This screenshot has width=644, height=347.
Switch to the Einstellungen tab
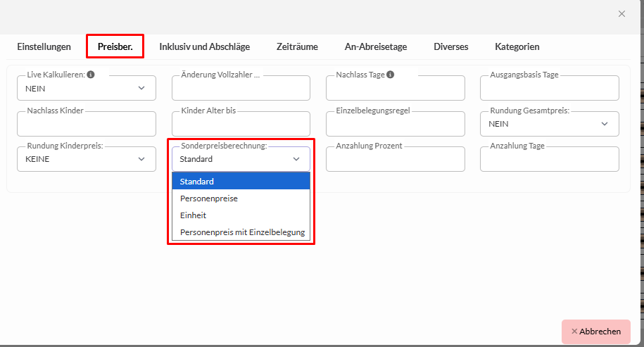pos(44,47)
